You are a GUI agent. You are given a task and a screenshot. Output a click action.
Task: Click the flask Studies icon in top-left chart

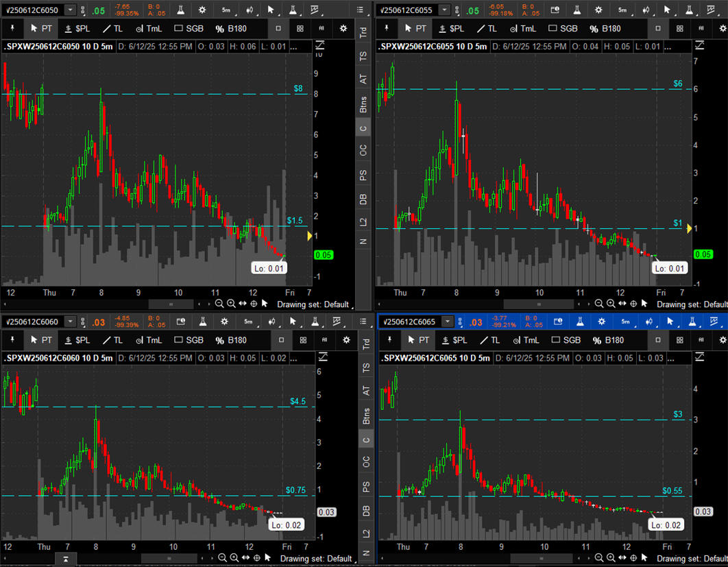180,10
